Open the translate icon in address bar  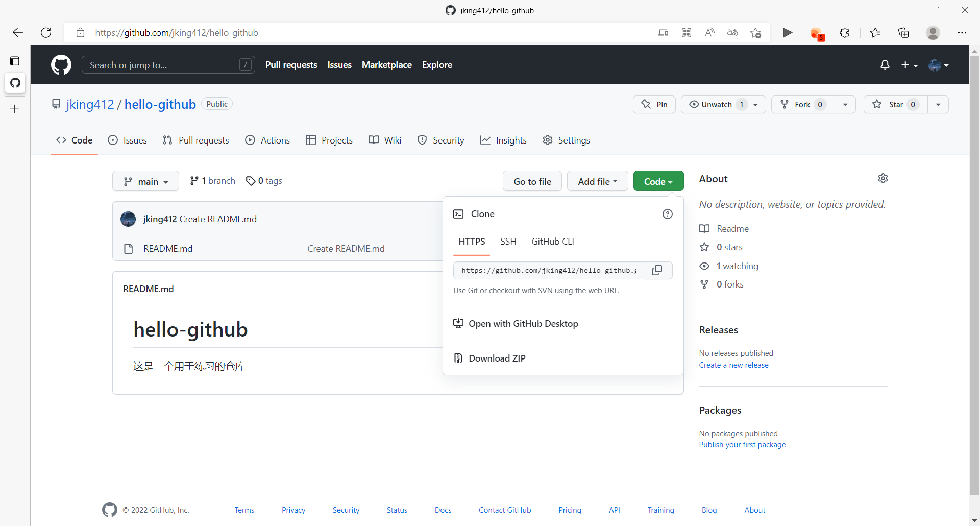(x=732, y=33)
